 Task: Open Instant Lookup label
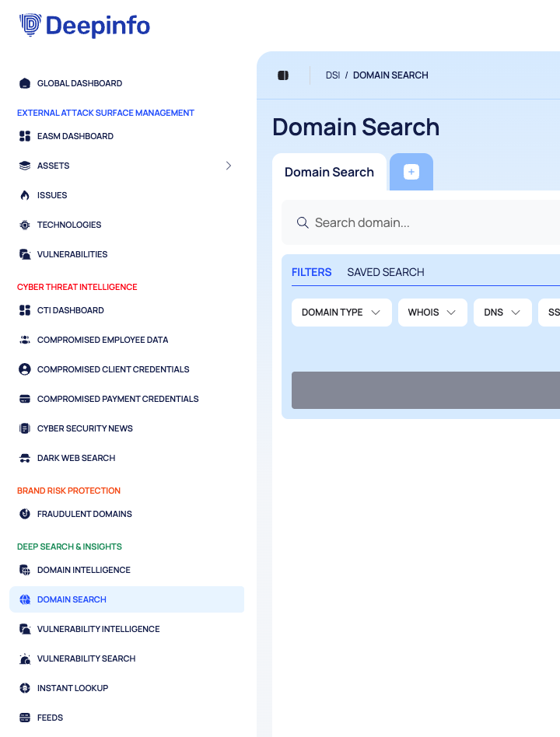pyautogui.click(x=73, y=689)
